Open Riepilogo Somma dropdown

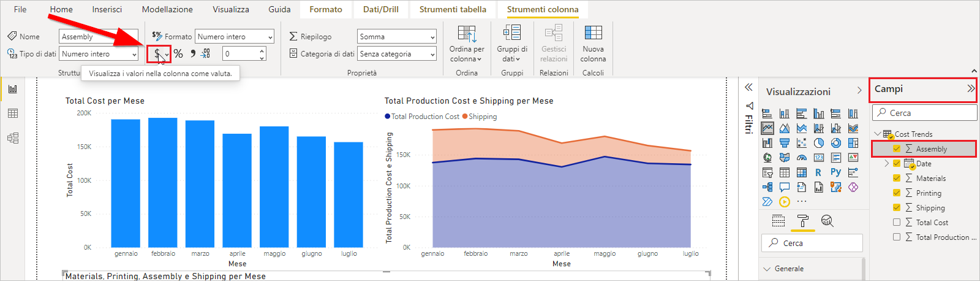397,37
